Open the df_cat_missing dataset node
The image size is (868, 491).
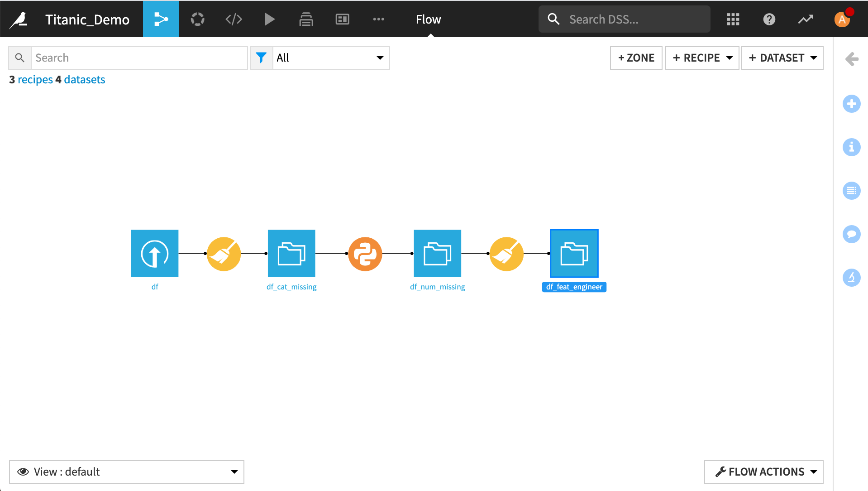(291, 253)
